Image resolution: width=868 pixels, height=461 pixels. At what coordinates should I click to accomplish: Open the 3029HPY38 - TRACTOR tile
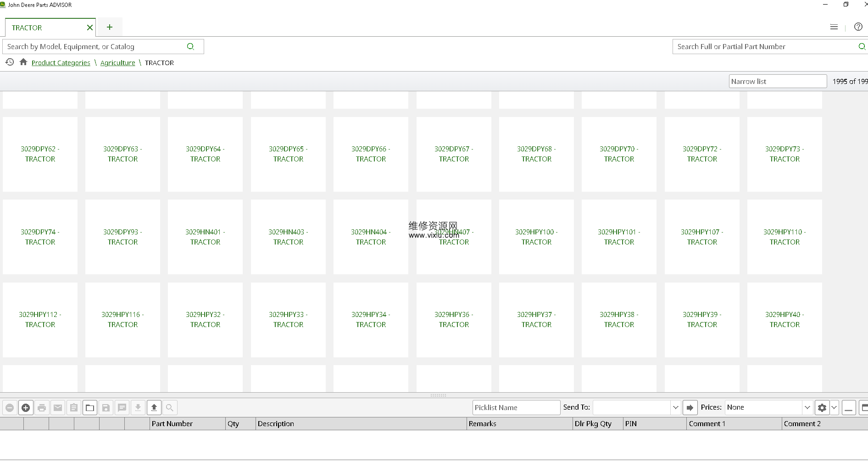pyautogui.click(x=619, y=320)
